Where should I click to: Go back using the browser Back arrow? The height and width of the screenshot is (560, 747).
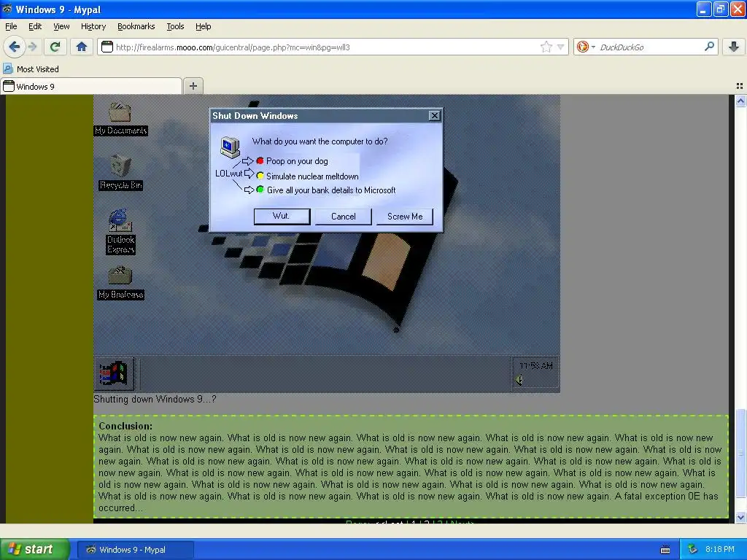pyautogui.click(x=14, y=47)
